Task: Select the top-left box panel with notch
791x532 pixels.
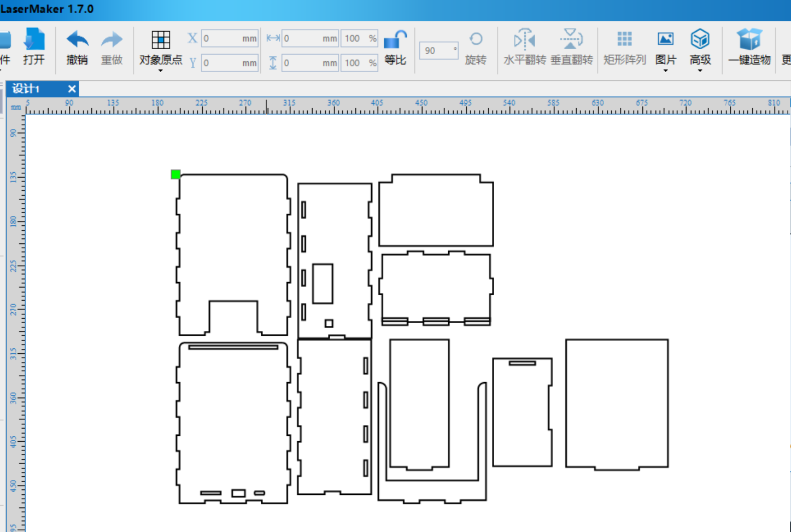Action: pyautogui.click(x=233, y=255)
